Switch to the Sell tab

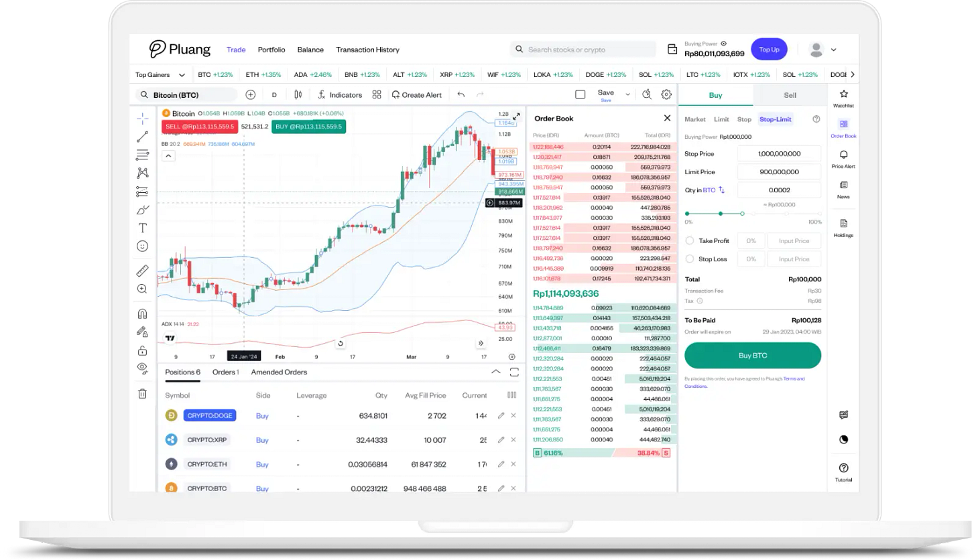pyautogui.click(x=790, y=95)
